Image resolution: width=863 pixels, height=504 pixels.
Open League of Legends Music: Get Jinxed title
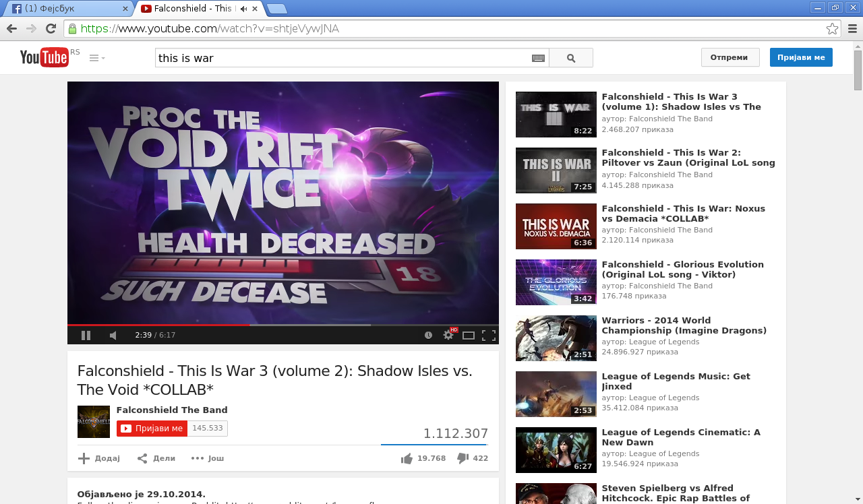(676, 381)
